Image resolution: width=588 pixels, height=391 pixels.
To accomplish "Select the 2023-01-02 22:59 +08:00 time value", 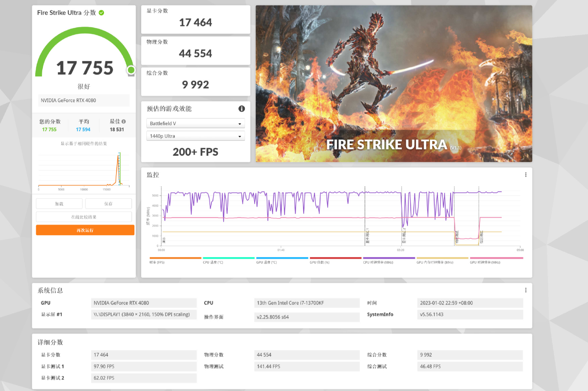I will pos(470,303).
